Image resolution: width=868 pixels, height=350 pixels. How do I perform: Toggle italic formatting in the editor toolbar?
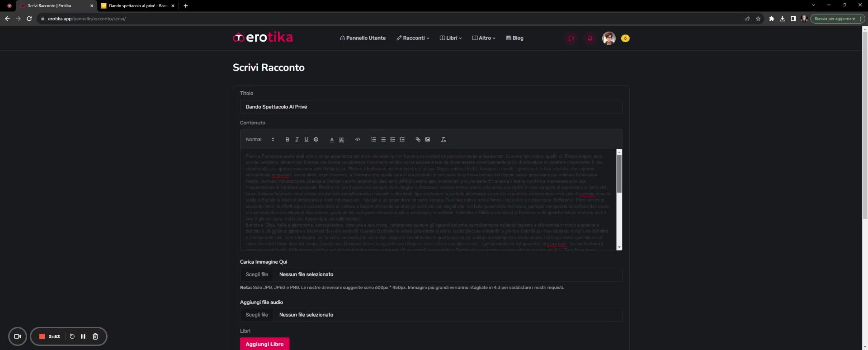pos(297,140)
